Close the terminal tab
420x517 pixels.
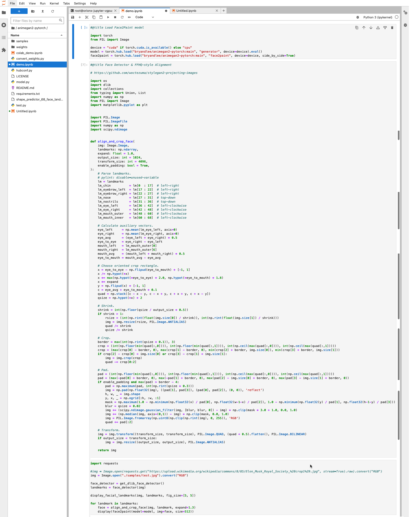(115, 11)
